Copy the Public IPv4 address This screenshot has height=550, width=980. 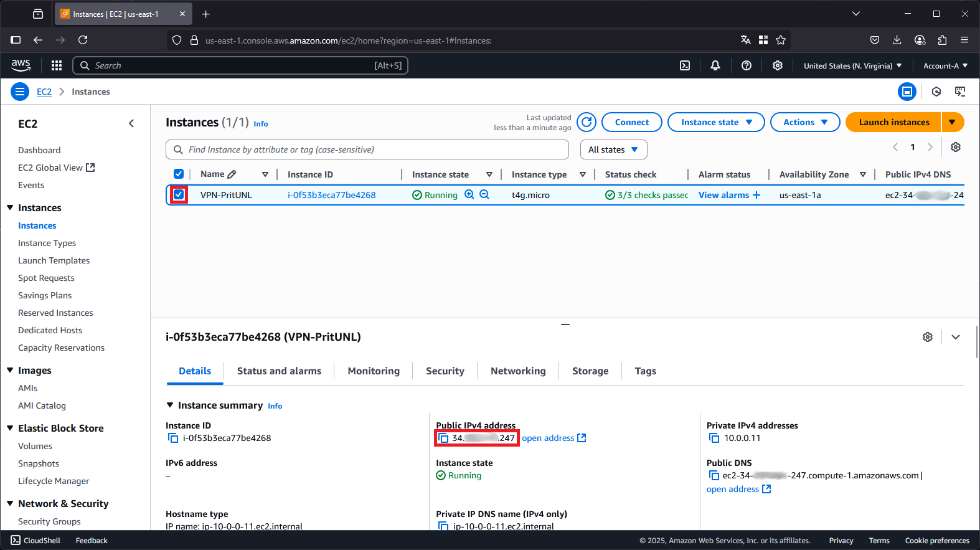[x=443, y=439]
